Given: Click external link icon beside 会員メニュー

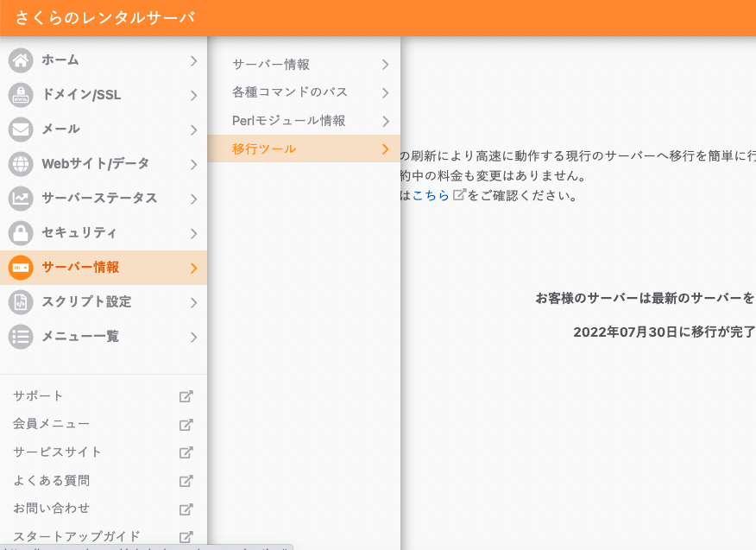Looking at the screenshot, I should click(186, 425).
